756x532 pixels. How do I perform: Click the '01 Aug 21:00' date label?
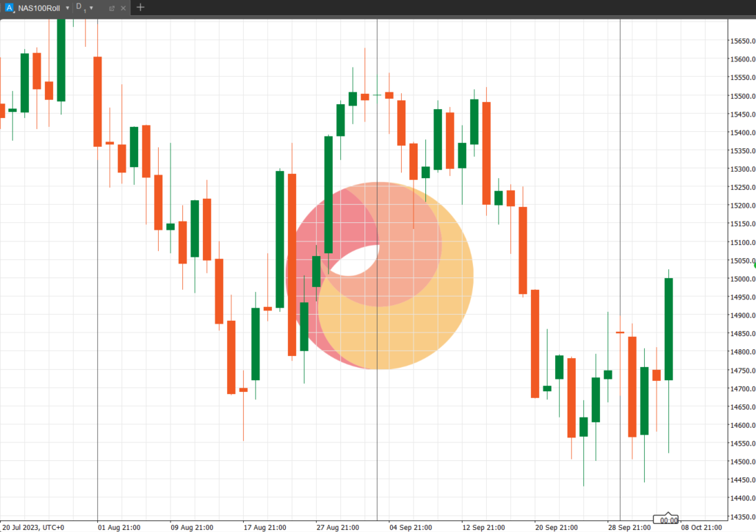pyautogui.click(x=119, y=527)
